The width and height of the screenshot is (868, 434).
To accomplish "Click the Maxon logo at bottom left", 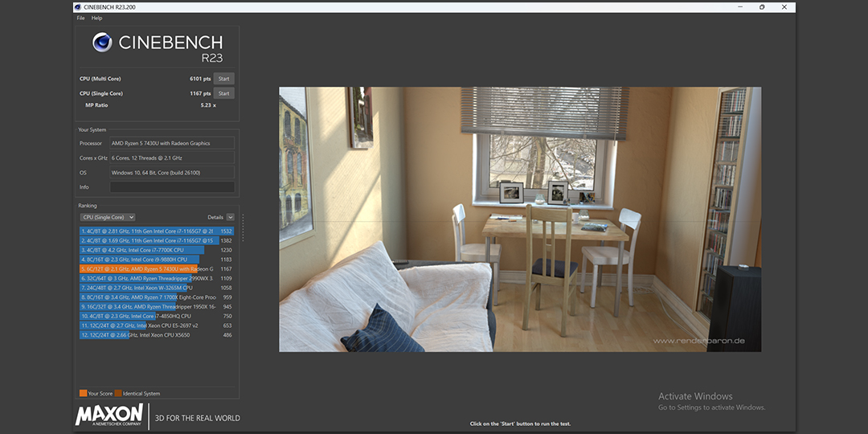I will pyautogui.click(x=109, y=415).
